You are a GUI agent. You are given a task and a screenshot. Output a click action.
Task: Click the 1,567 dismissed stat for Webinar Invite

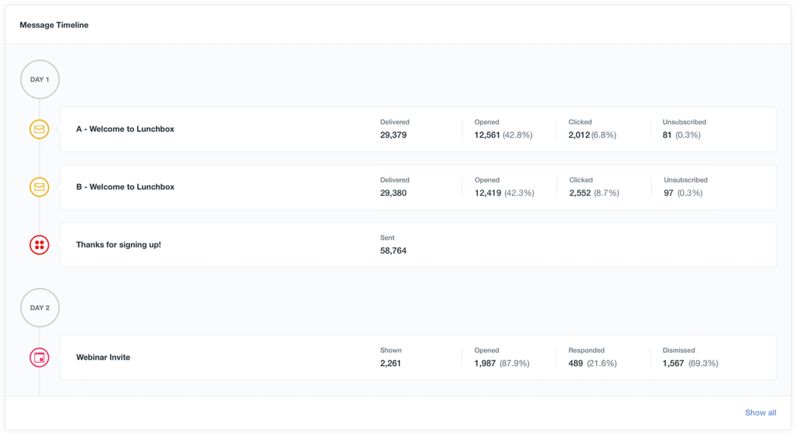click(x=677, y=364)
